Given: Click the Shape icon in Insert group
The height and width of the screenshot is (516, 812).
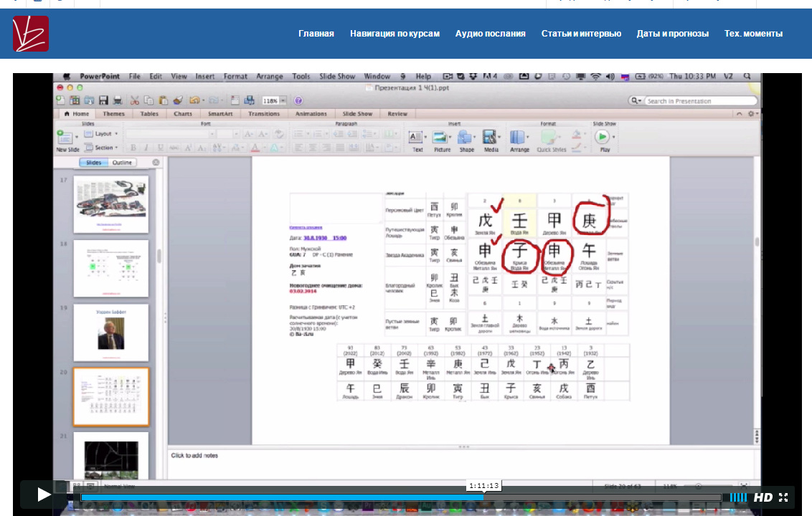Looking at the screenshot, I should click(466, 138).
